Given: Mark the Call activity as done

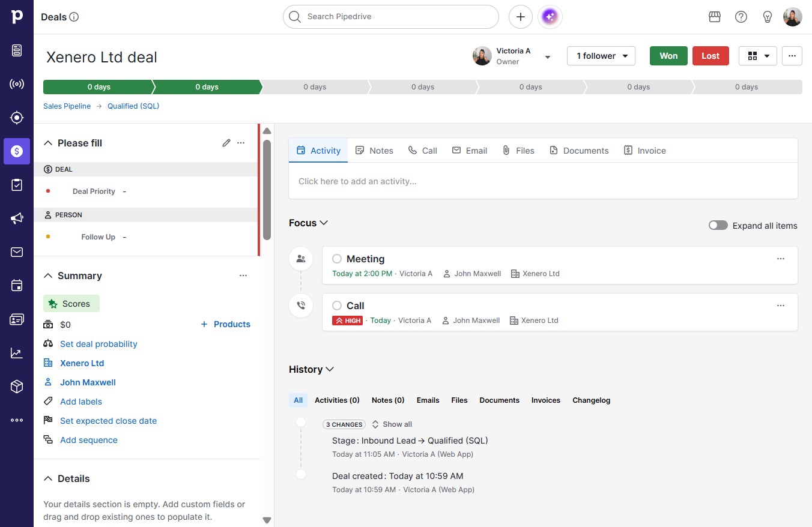Looking at the screenshot, I should coord(337,306).
